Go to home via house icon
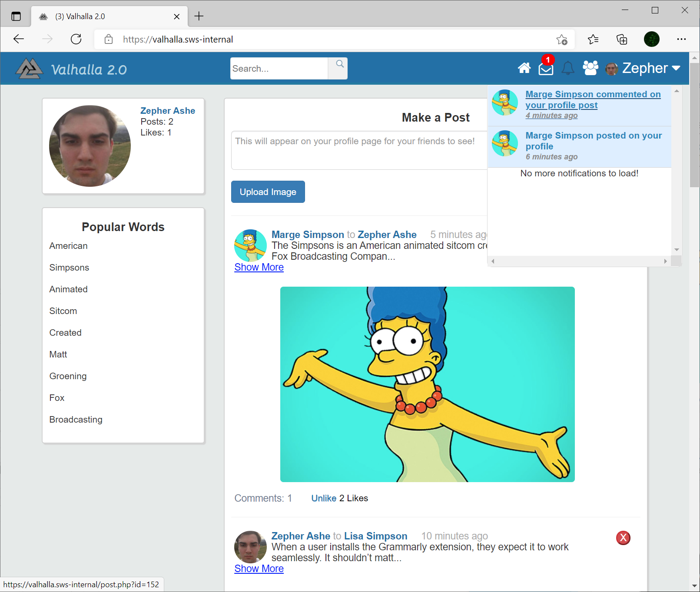This screenshot has height=592, width=700. point(524,68)
